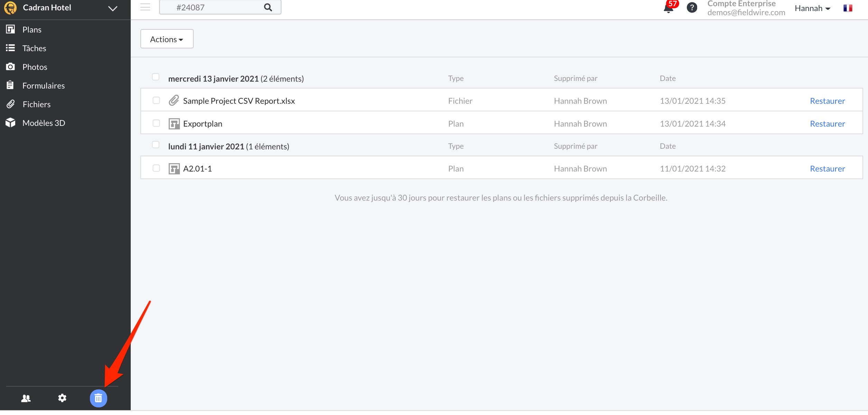Click date 11/01/2021 14:32

click(x=692, y=169)
